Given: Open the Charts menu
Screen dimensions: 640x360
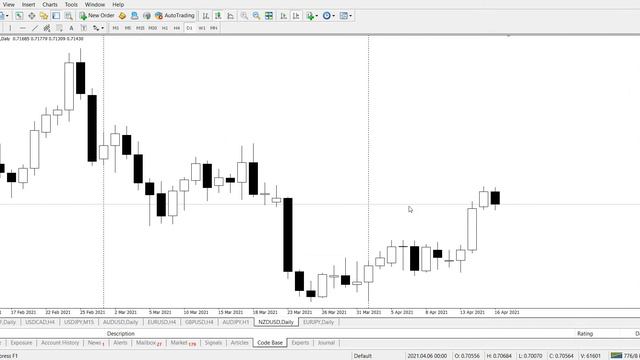Looking at the screenshot, I should coord(50,4).
